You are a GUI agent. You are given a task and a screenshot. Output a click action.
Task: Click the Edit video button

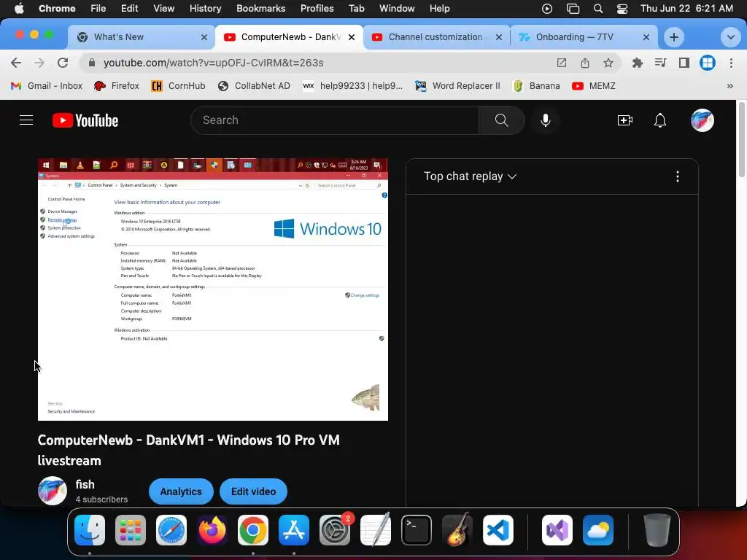click(x=253, y=491)
